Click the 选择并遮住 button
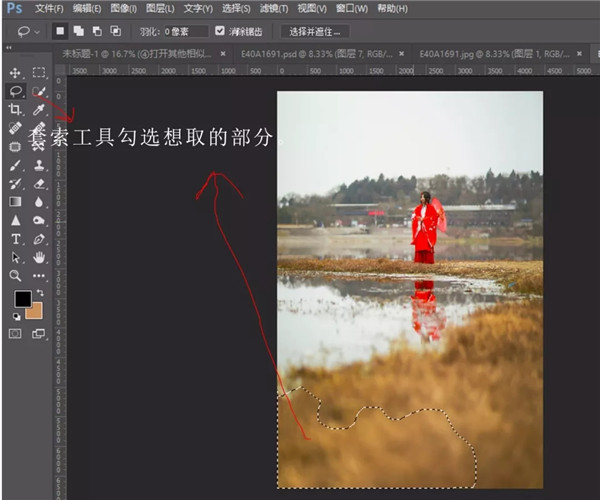Viewport: 600px width, 500px height. click(316, 31)
